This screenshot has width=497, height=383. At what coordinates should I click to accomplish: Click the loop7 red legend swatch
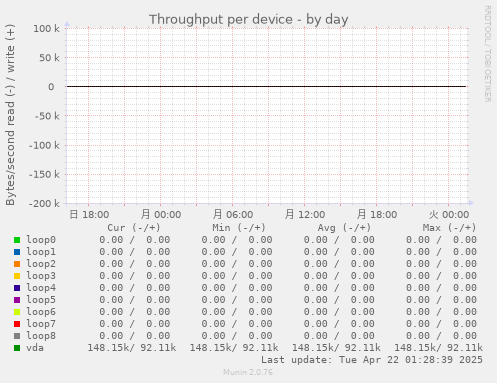point(17,324)
